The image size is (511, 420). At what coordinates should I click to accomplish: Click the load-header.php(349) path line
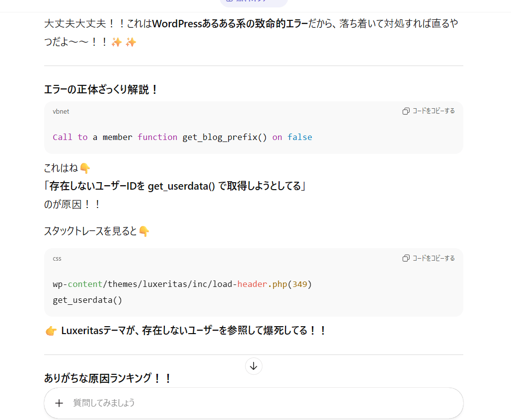click(x=182, y=284)
